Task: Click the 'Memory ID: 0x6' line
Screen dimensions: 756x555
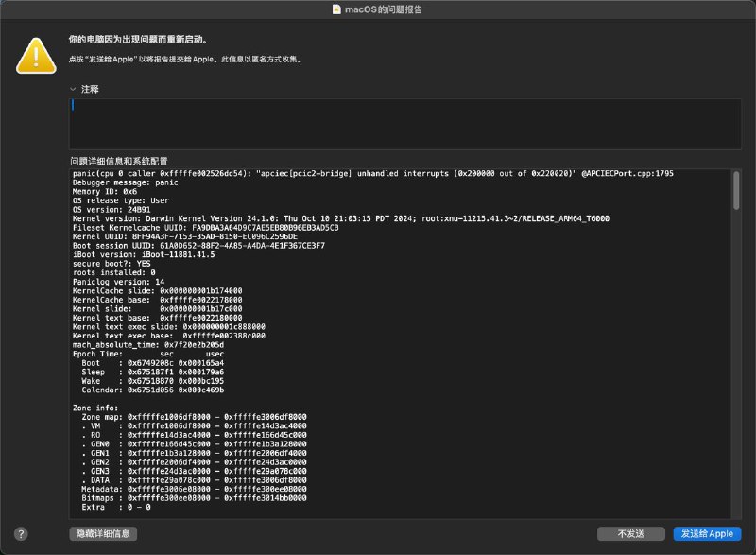Action: point(105,191)
